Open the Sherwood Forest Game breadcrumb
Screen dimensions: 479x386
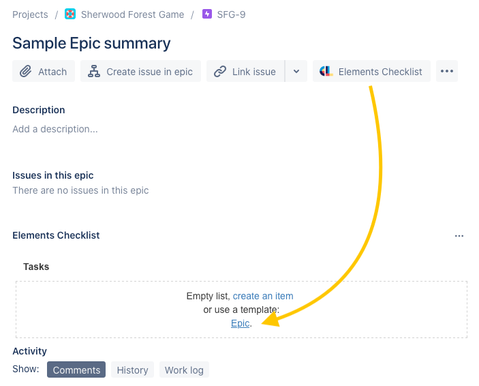(132, 14)
